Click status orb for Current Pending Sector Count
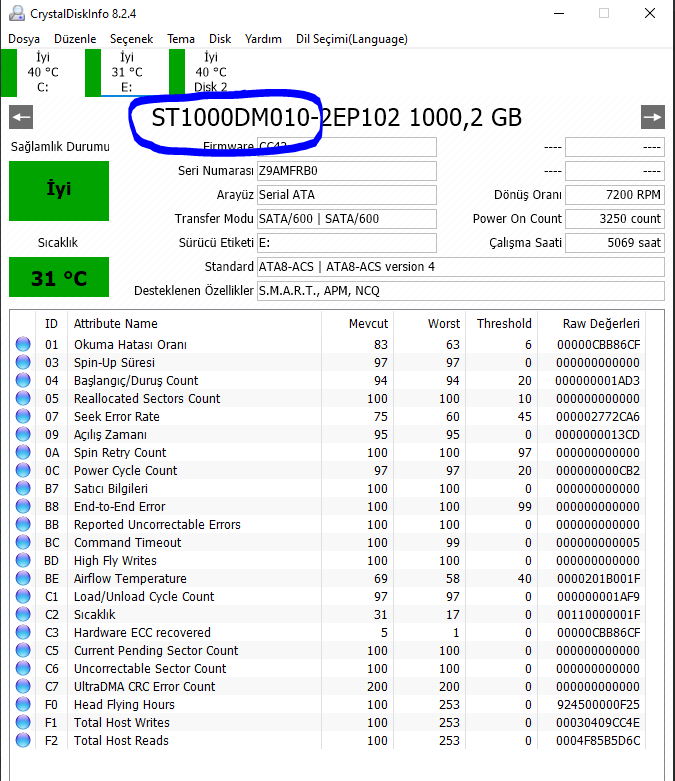 [23, 650]
